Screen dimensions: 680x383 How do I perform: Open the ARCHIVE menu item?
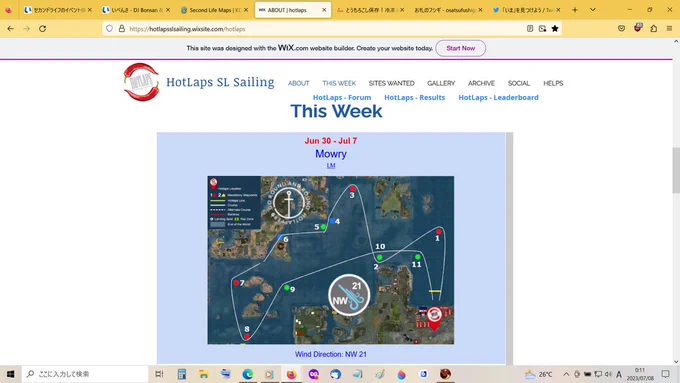tap(481, 83)
